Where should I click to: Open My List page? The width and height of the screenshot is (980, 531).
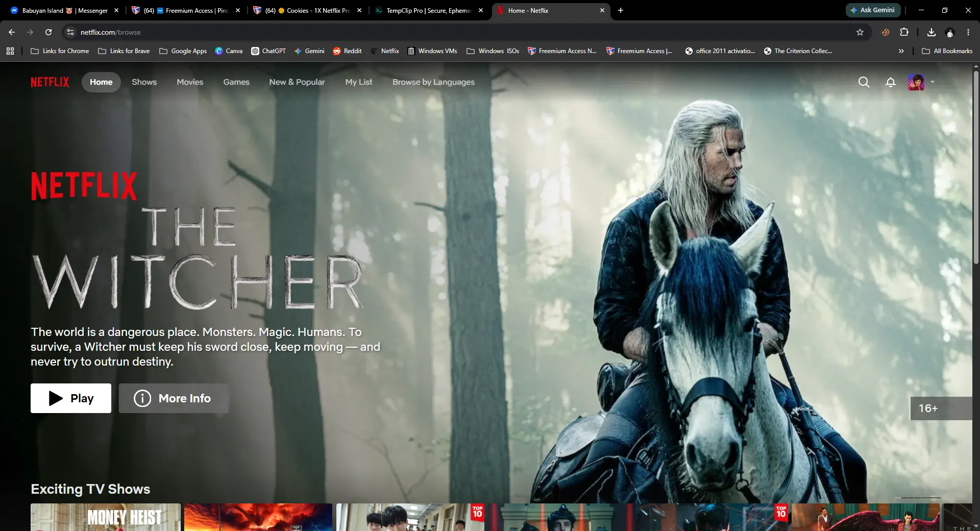tap(359, 82)
